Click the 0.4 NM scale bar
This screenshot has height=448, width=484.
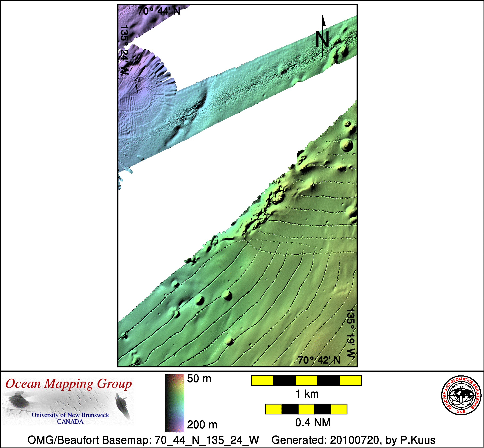point(306,409)
